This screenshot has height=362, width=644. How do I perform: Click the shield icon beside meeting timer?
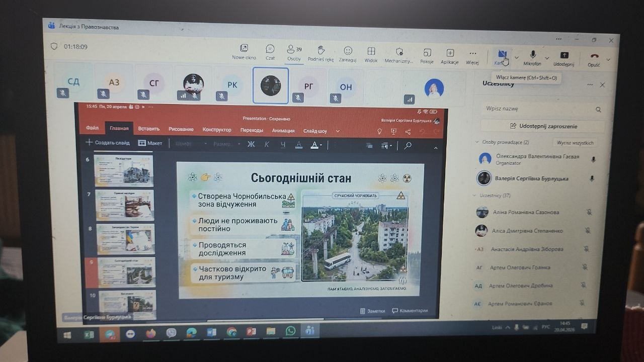click(x=54, y=46)
